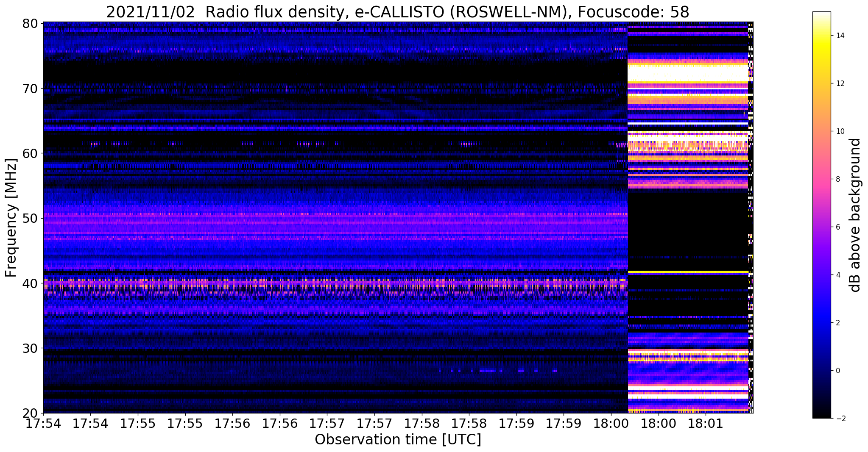Click the 17:58 time tick label nearest 17:59
The image size is (868, 452).
coord(469,424)
